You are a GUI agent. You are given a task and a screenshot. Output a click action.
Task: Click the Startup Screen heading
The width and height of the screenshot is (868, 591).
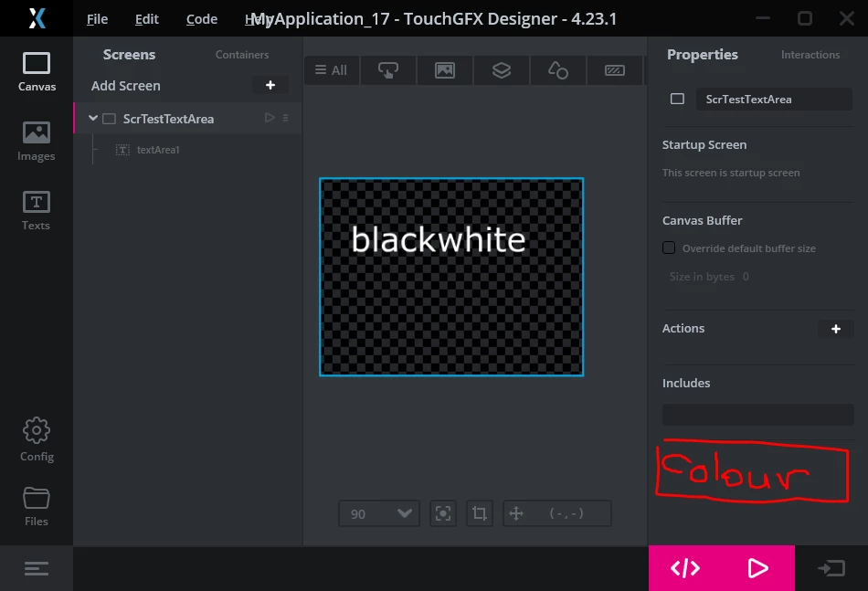click(x=704, y=144)
